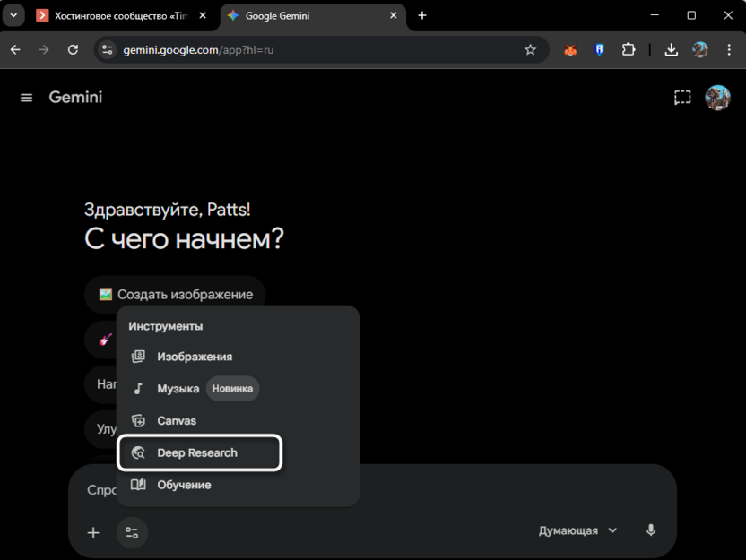This screenshot has width=746, height=560.
Task: Click the greeting Здравствуйте, Patts!
Action: click(167, 210)
